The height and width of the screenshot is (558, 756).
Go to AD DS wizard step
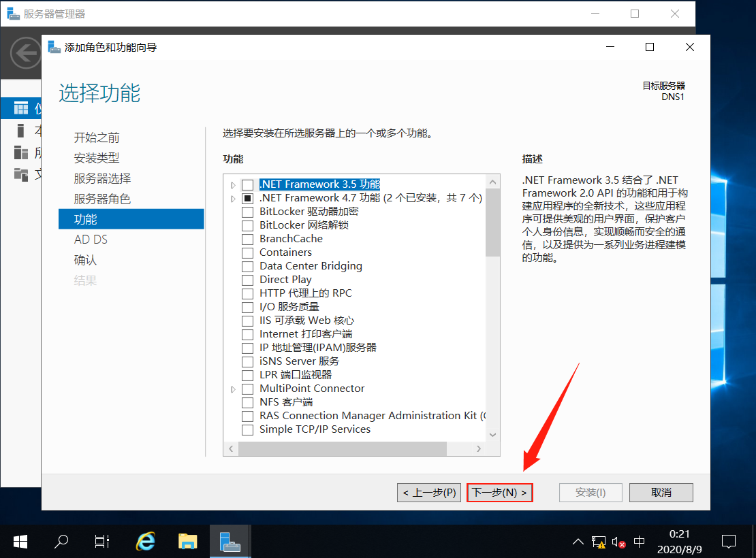91,240
